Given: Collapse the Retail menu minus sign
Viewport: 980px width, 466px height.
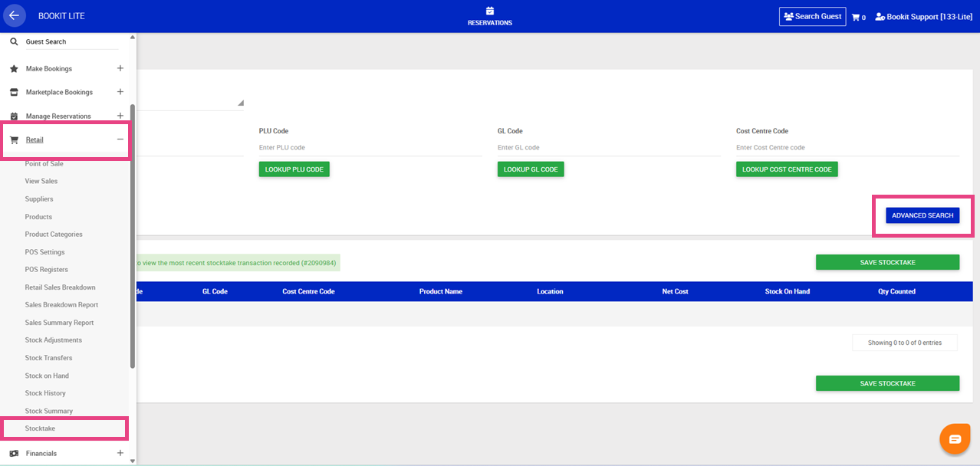Looking at the screenshot, I should click(120, 139).
